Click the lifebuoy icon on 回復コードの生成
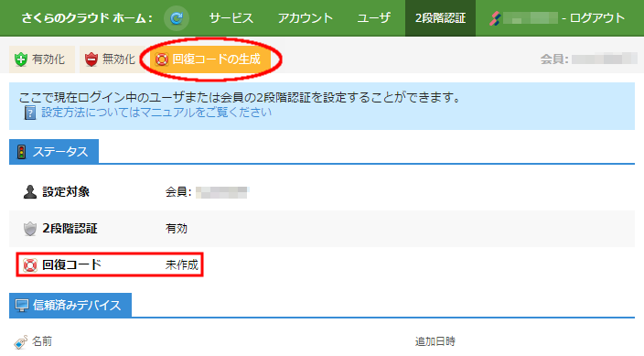Image resolution: width=644 pixels, height=356 pixels. 162,59
